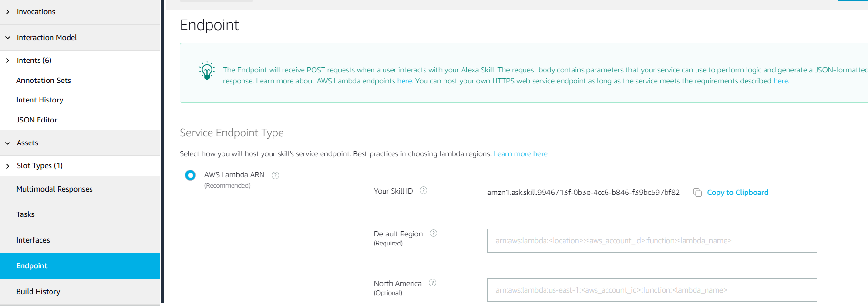Click the Copy to Clipboard link
The width and height of the screenshot is (868, 306).
click(737, 193)
